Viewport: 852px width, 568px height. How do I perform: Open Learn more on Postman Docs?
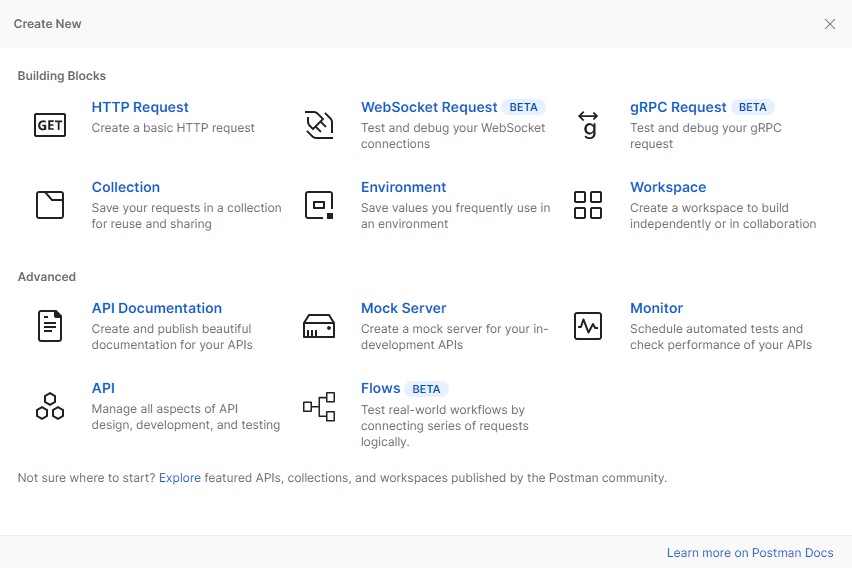click(x=750, y=553)
